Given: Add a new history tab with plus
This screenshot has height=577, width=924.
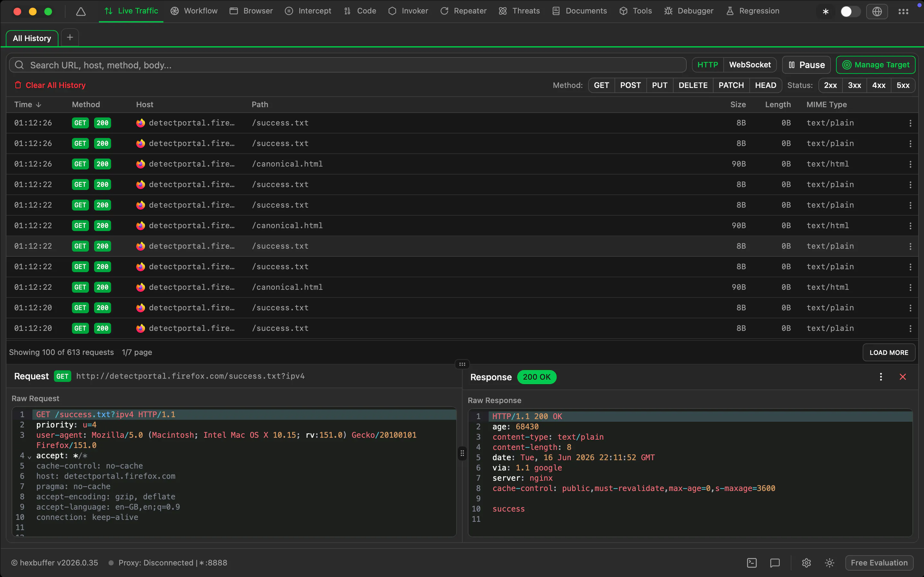Looking at the screenshot, I should [70, 38].
